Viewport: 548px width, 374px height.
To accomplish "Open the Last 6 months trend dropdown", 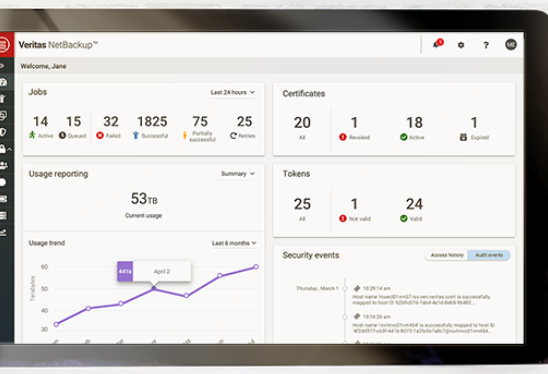I will (x=234, y=243).
